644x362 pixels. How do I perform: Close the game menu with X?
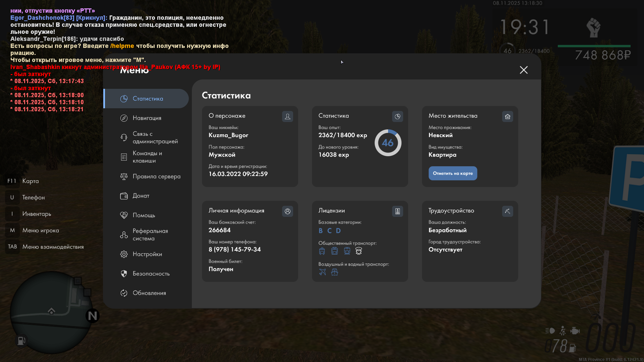click(524, 70)
